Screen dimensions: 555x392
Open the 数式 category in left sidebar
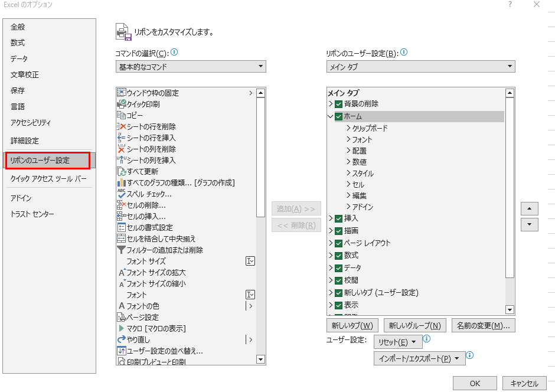click(18, 43)
